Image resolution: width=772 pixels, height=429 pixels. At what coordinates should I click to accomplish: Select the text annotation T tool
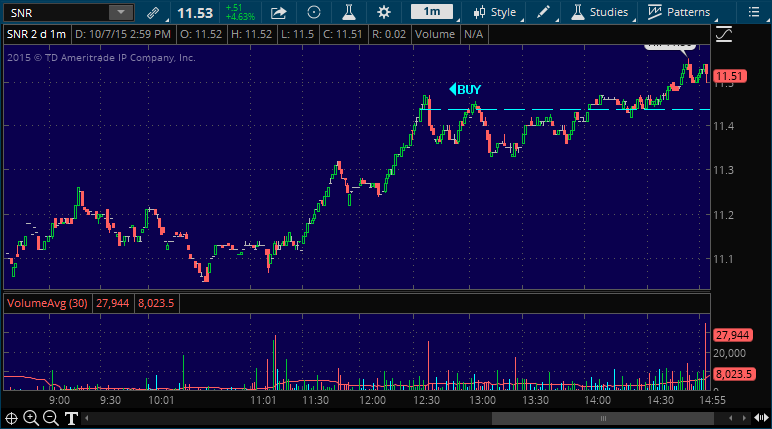pos(71,418)
